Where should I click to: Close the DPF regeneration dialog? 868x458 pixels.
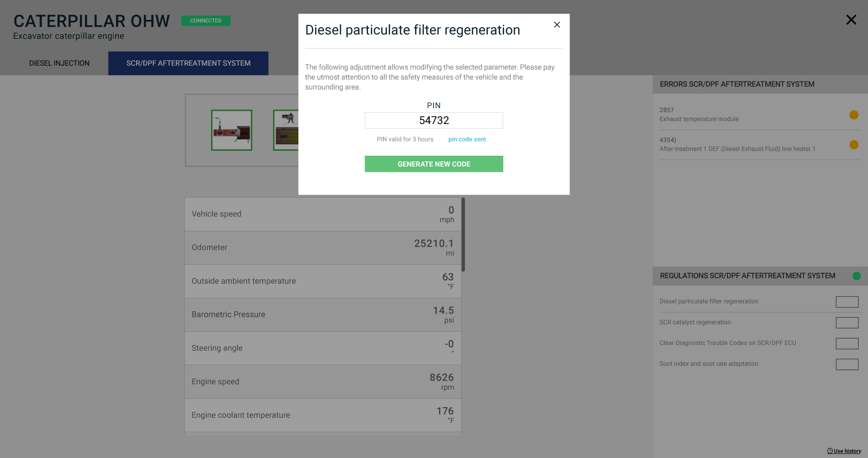coord(557,25)
